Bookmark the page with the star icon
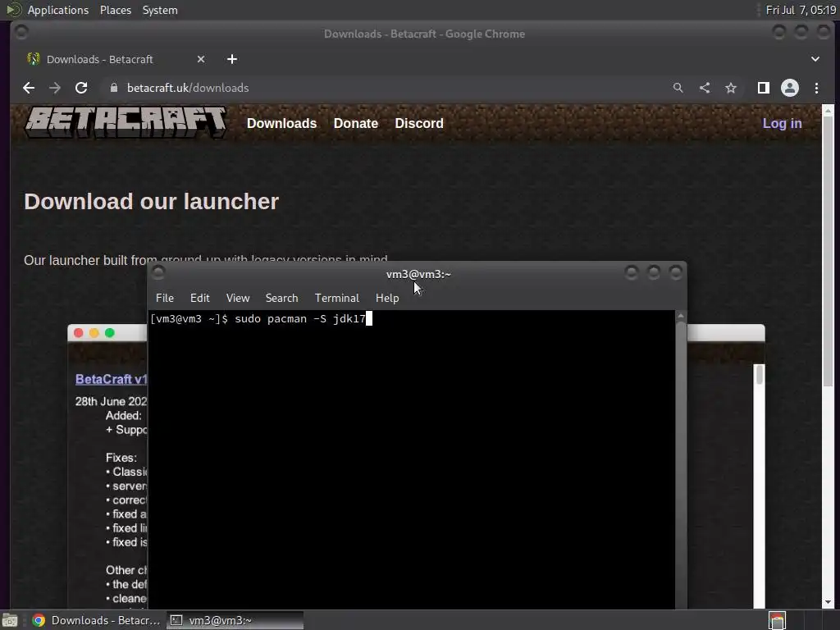The image size is (840, 630). pyautogui.click(x=731, y=88)
